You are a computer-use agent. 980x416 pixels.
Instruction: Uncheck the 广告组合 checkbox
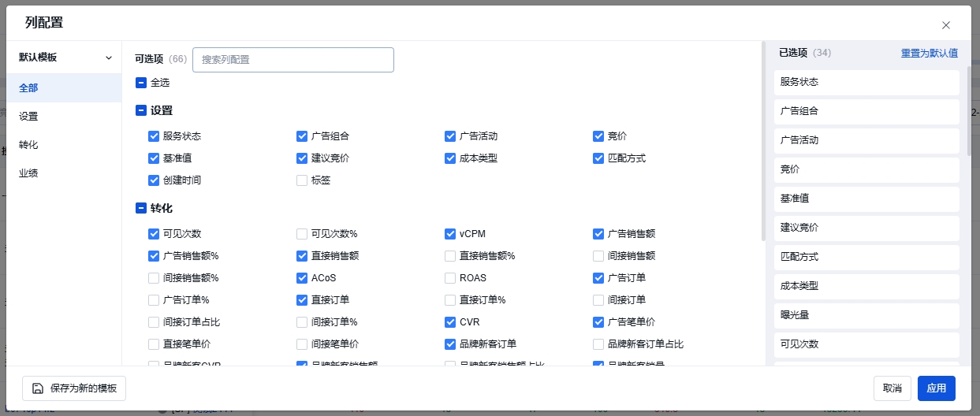(x=302, y=136)
